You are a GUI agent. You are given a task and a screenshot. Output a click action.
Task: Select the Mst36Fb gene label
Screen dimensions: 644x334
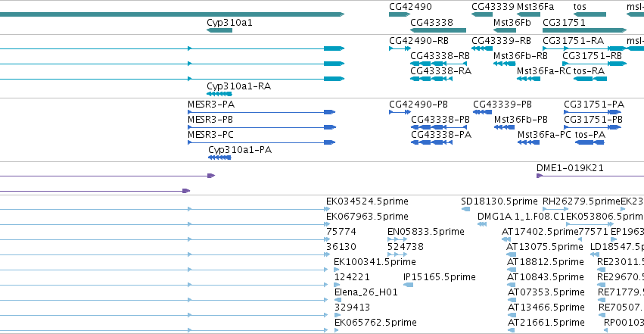click(512, 23)
